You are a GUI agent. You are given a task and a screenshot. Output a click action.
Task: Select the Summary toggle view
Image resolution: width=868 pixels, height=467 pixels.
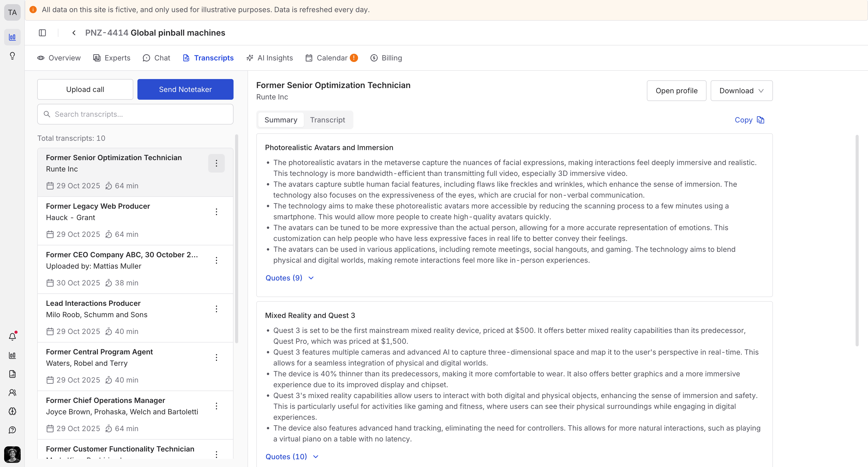tap(281, 120)
